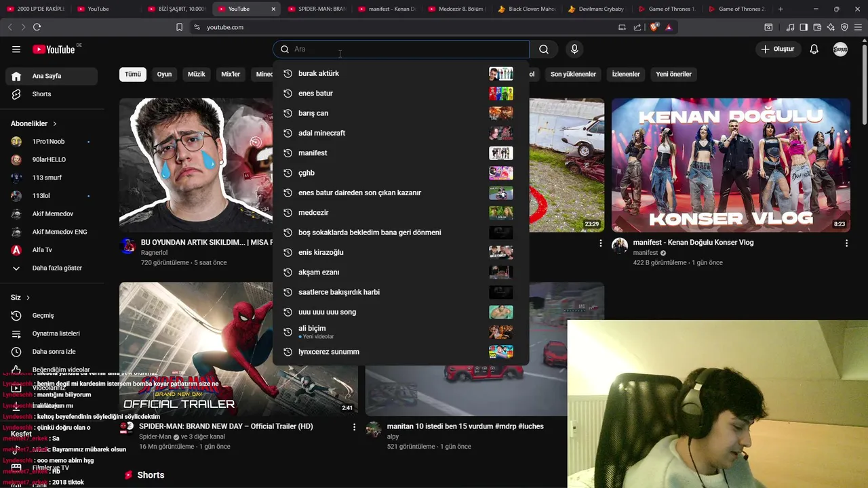Open Kenan Doğulu Konser Vlog thumbnail

[x=730, y=165]
